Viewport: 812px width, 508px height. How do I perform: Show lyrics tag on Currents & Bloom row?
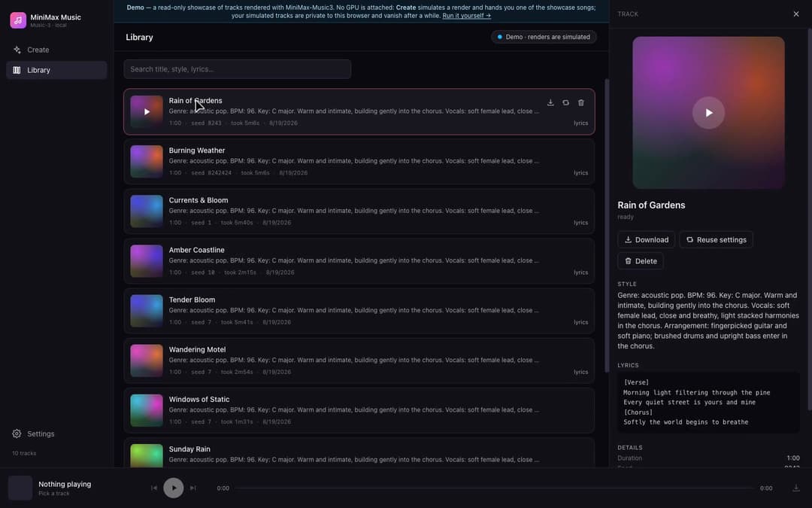[580, 222]
